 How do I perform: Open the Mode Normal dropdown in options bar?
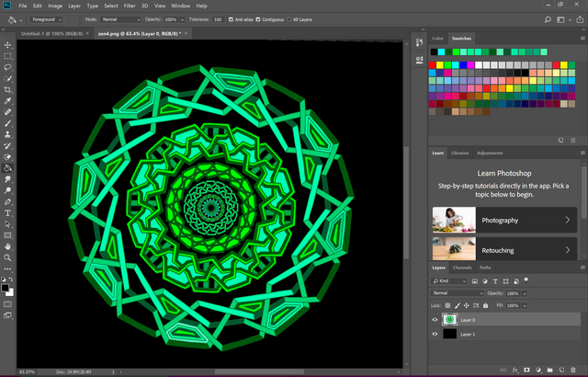coord(120,18)
